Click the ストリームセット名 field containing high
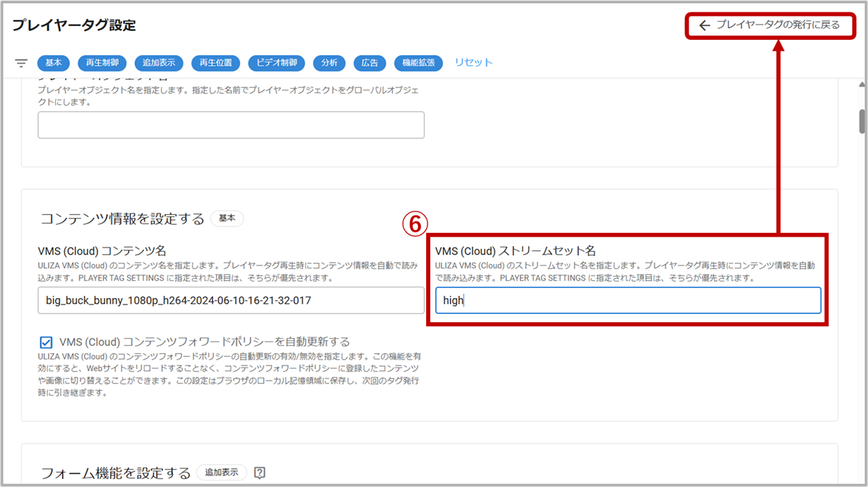 [627, 300]
